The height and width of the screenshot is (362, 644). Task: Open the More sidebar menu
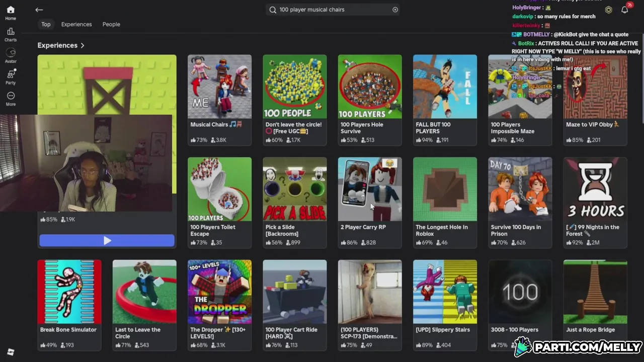click(x=11, y=99)
